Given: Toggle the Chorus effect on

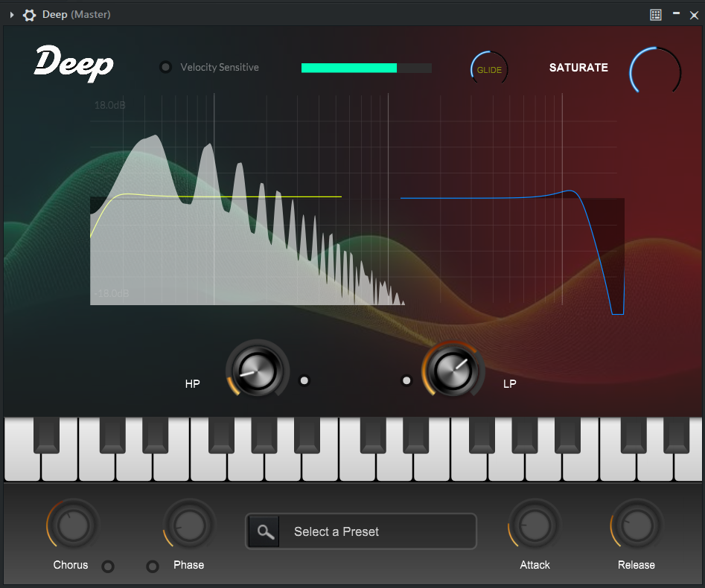Looking at the screenshot, I should (x=108, y=566).
